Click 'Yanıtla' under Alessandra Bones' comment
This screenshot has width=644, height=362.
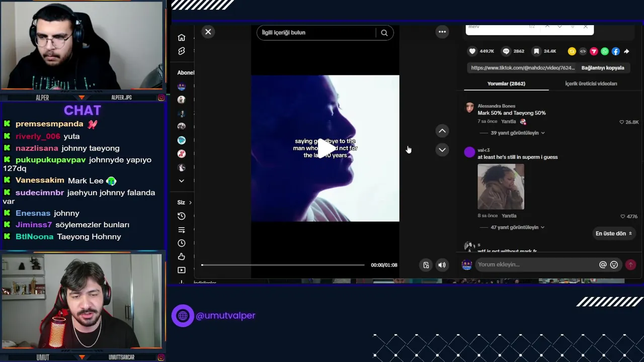point(508,122)
